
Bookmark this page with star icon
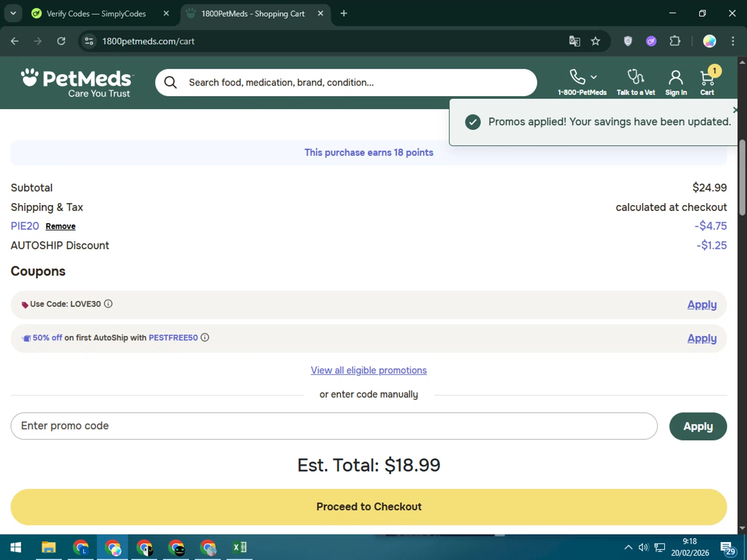[596, 41]
